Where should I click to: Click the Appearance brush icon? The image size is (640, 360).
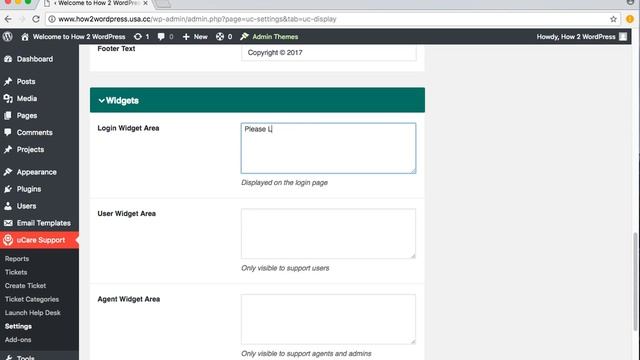(x=8, y=172)
